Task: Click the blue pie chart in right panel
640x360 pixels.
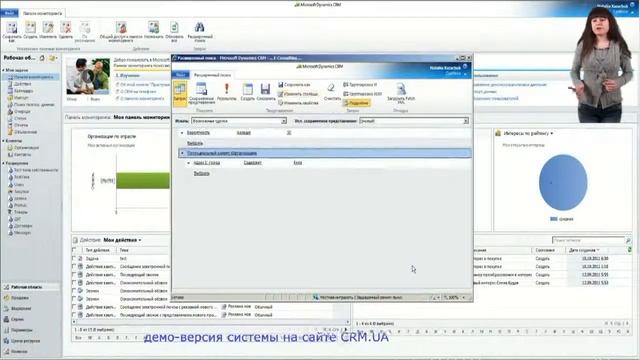Action: pyautogui.click(x=563, y=182)
